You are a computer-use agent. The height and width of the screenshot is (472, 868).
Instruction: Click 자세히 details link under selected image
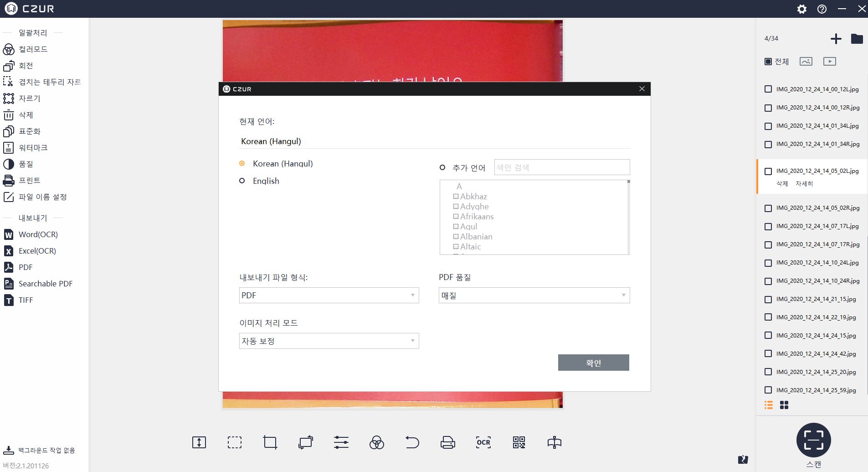click(x=804, y=184)
